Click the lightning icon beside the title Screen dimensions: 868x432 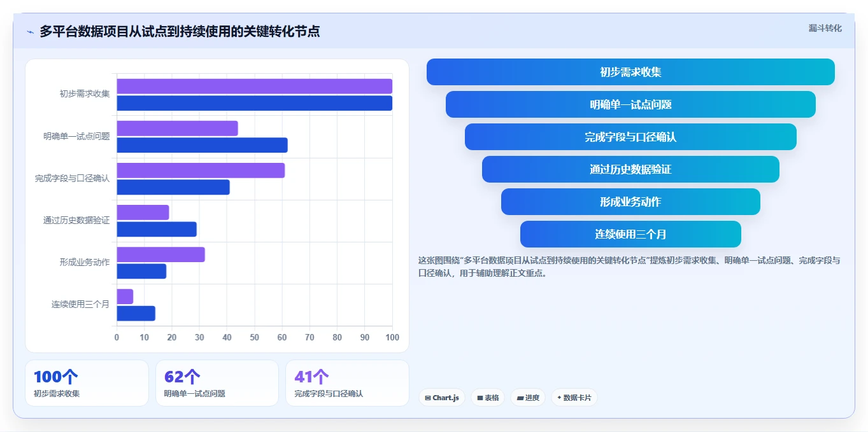pos(30,32)
